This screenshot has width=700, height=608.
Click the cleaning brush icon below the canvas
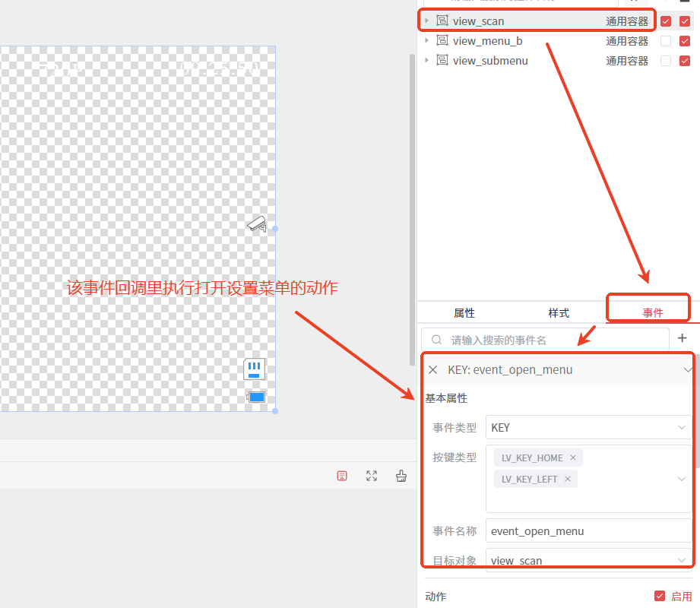click(x=401, y=476)
